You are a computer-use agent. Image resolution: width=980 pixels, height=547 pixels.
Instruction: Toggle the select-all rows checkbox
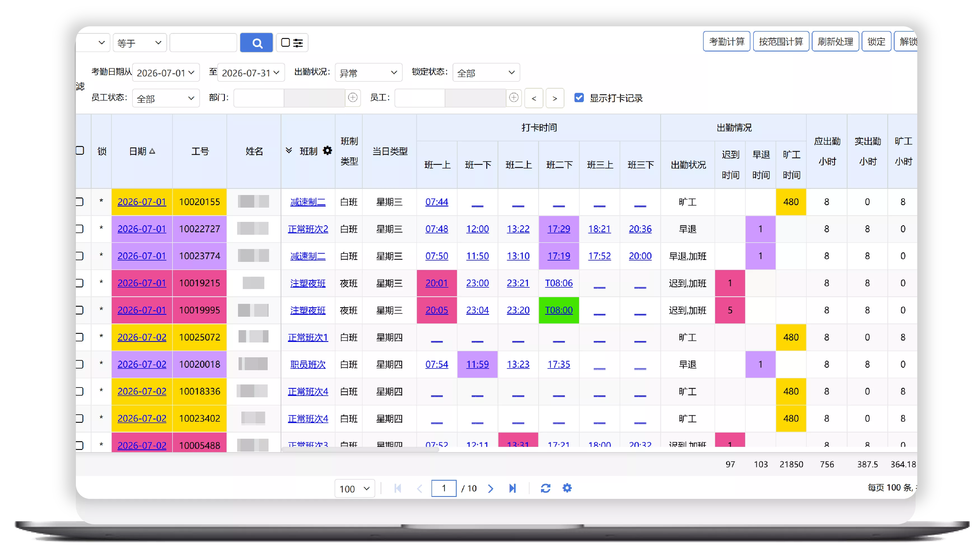pos(80,151)
